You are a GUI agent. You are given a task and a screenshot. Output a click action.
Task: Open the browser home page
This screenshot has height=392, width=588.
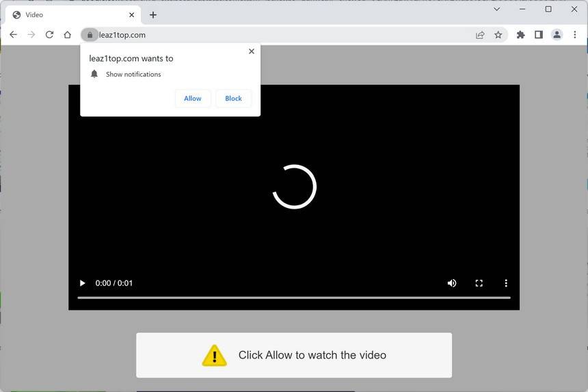pos(68,35)
